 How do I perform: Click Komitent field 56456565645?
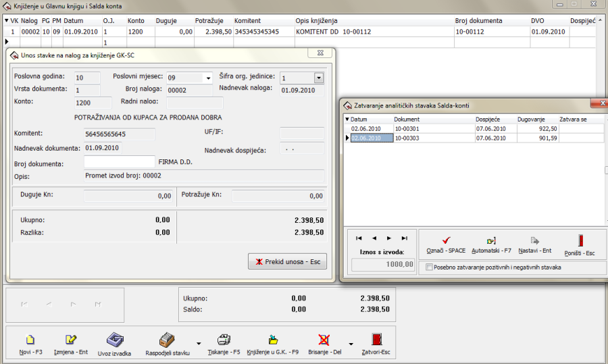pyautogui.click(x=120, y=134)
